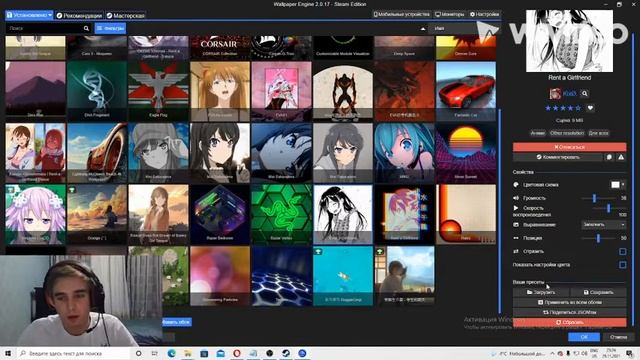Open Opera browser from the taskbar

(x=237, y=353)
